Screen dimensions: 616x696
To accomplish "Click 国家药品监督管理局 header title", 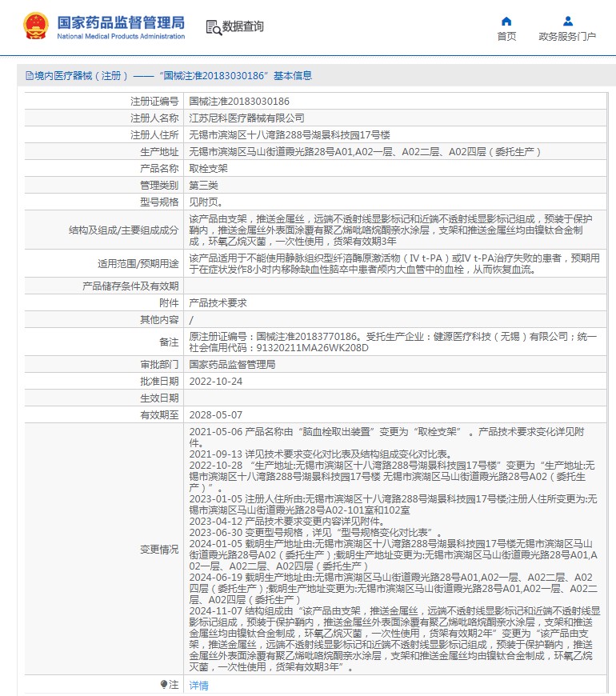I will (x=121, y=22).
